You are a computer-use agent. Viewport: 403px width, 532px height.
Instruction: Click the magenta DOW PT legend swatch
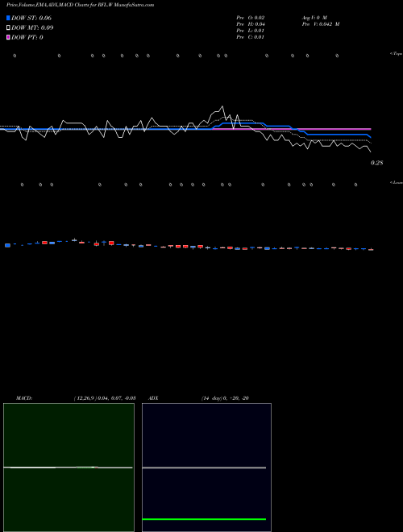[x=8, y=37]
